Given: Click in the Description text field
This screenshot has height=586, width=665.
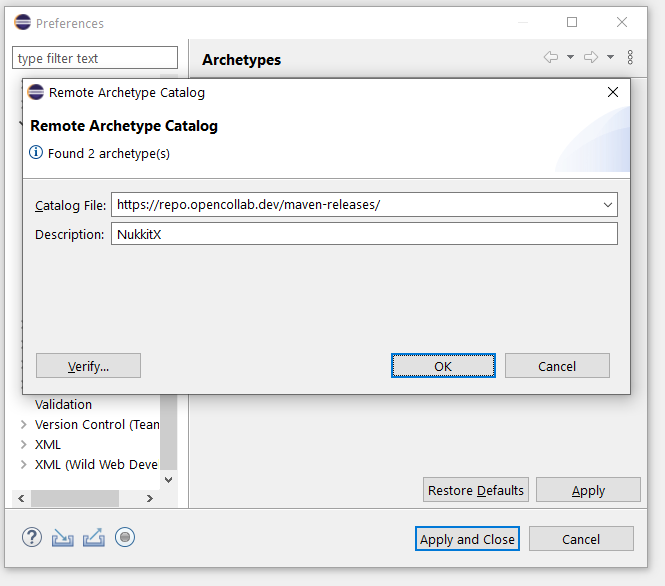Looking at the screenshot, I should (x=364, y=234).
